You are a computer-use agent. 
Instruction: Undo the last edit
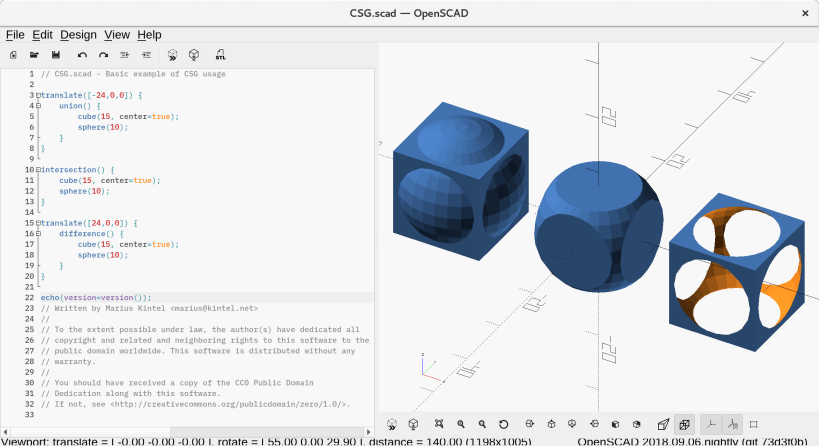point(82,55)
